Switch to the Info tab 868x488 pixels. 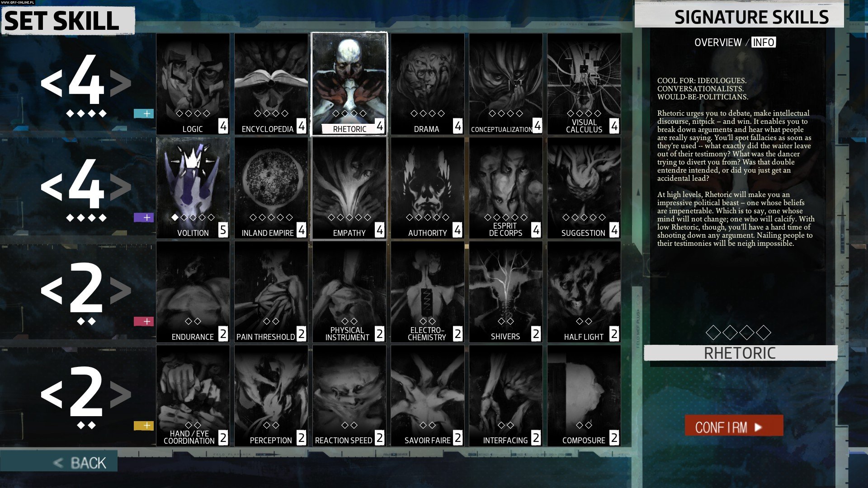click(764, 42)
